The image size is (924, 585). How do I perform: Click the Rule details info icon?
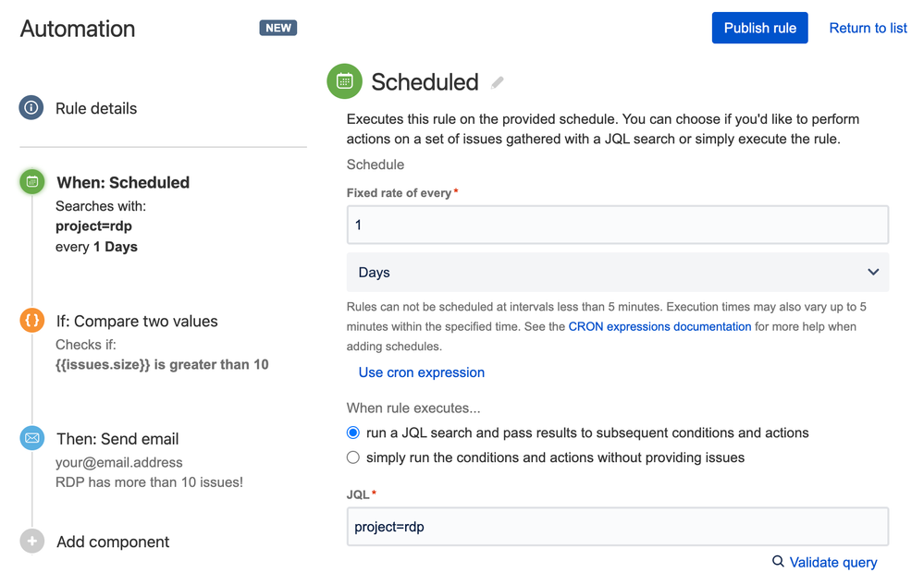[x=31, y=108]
